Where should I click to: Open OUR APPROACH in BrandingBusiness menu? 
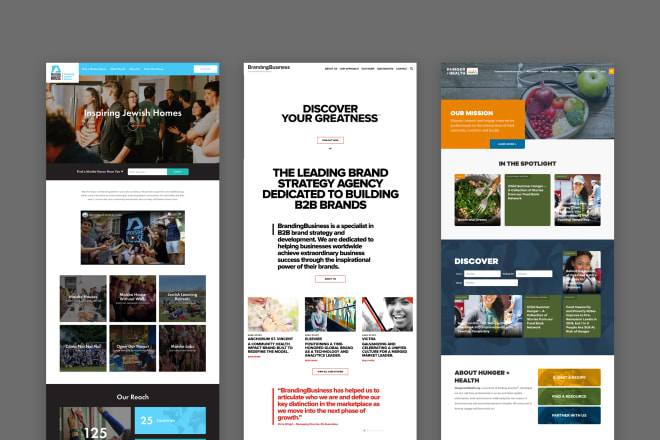point(349,69)
